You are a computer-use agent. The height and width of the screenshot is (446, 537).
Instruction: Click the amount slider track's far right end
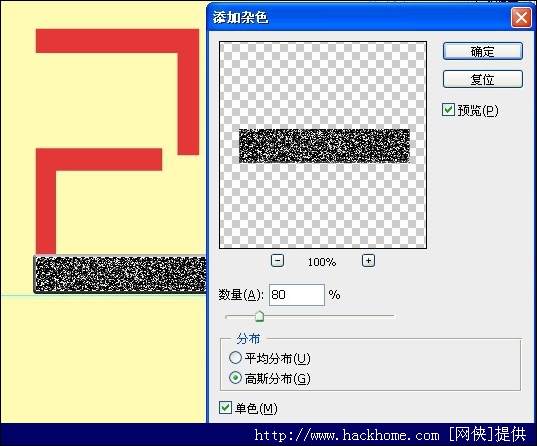click(x=392, y=317)
